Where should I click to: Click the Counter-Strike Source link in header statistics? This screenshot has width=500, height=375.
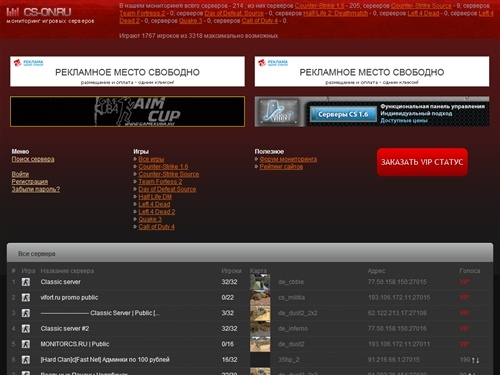tap(421, 6)
